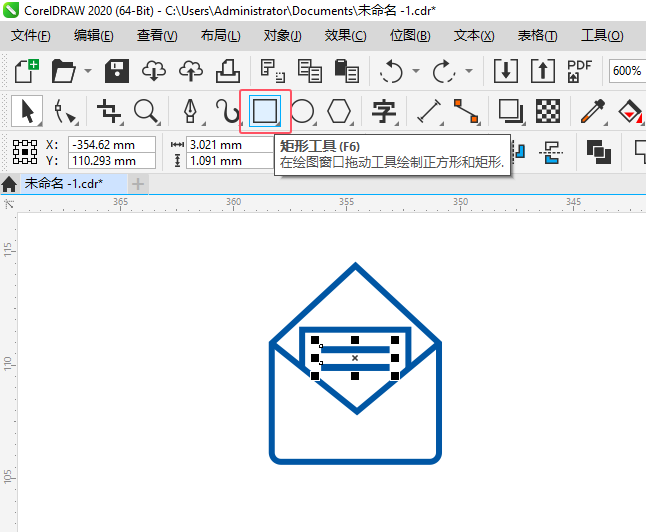Switch to the 未命名 -1.cdr document tab

coord(63,183)
